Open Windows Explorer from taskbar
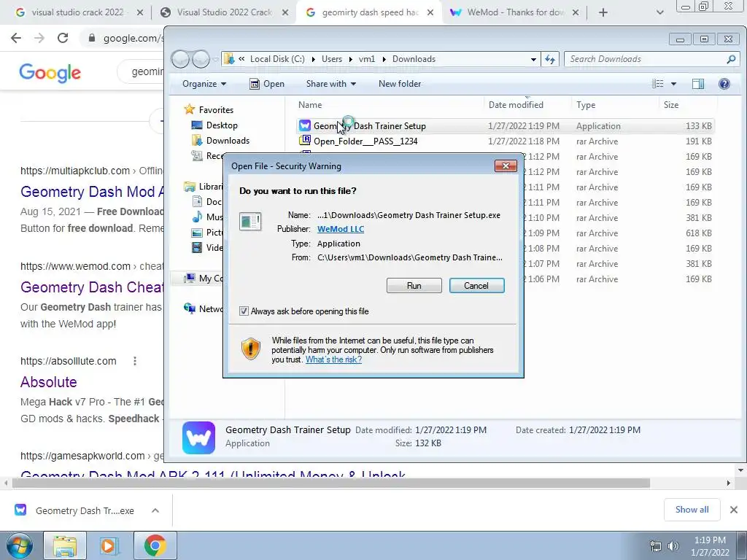Image resolution: width=747 pixels, height=560 pixels. pyautogui.click(x=65, y=545)
